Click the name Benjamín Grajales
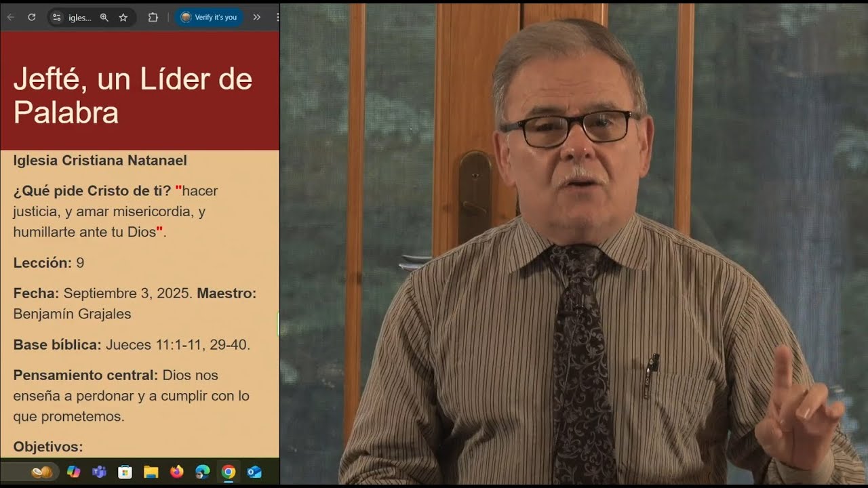 coord(72,314)
